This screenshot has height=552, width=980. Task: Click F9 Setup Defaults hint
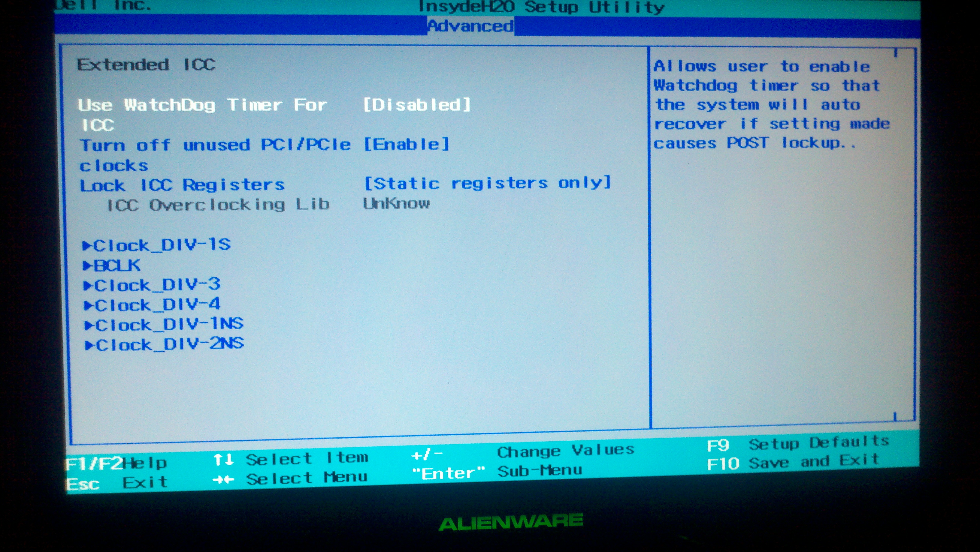coord(798,443)
